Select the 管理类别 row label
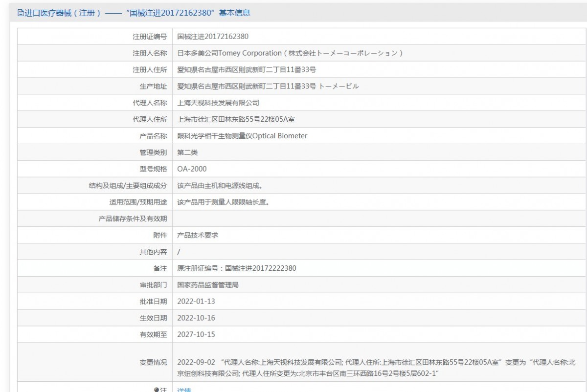Viewport: 587px width, 392px height. 153,152
